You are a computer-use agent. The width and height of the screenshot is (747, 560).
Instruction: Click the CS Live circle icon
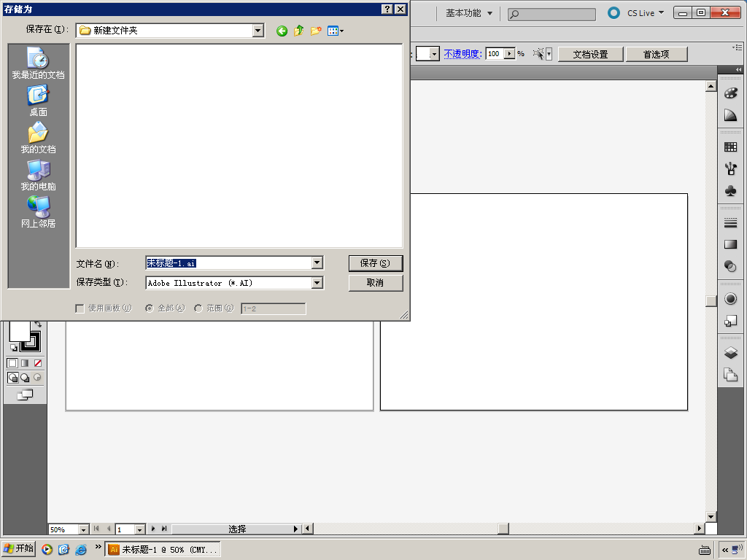click(x=614, y=13)
